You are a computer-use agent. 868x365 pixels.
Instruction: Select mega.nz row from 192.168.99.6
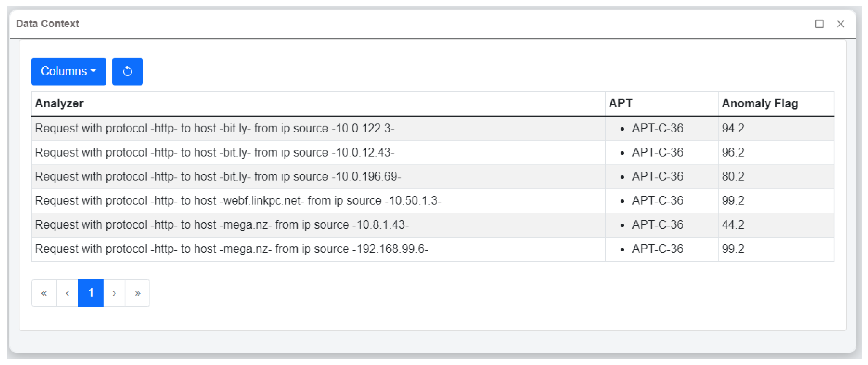(x=231, y=249)
